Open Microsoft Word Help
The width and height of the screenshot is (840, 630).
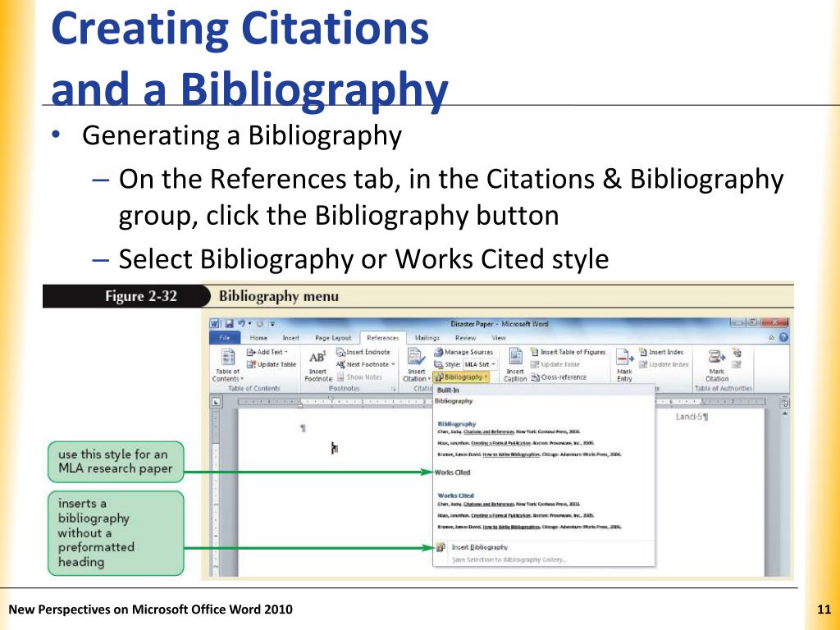(783, 337)
